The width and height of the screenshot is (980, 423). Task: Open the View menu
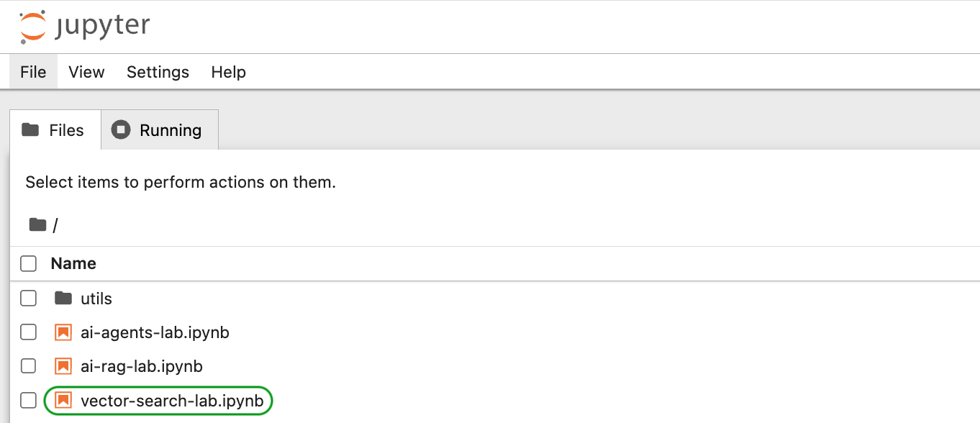point(86,72)
